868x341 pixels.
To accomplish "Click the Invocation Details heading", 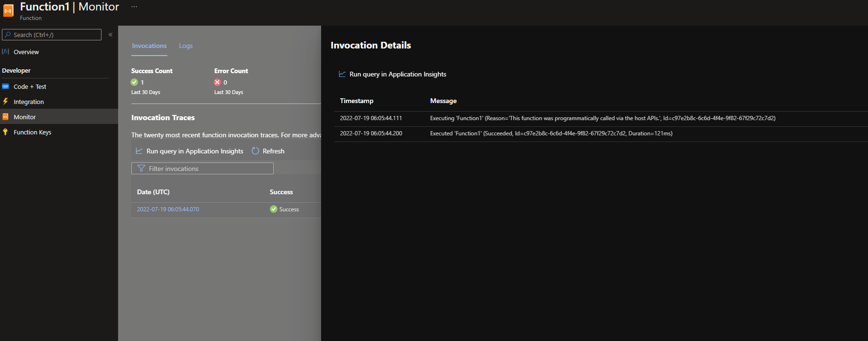I will pyautogui.click(x=371, y=45).
